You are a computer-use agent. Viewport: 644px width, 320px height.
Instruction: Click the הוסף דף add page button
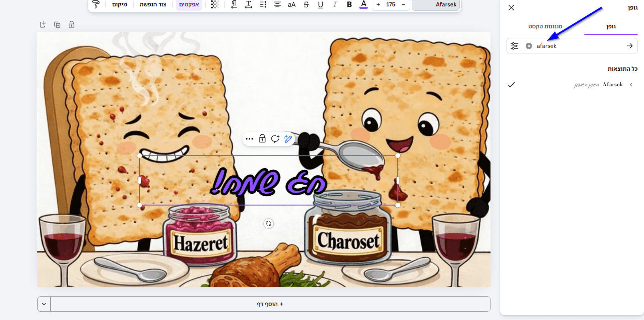270,304
